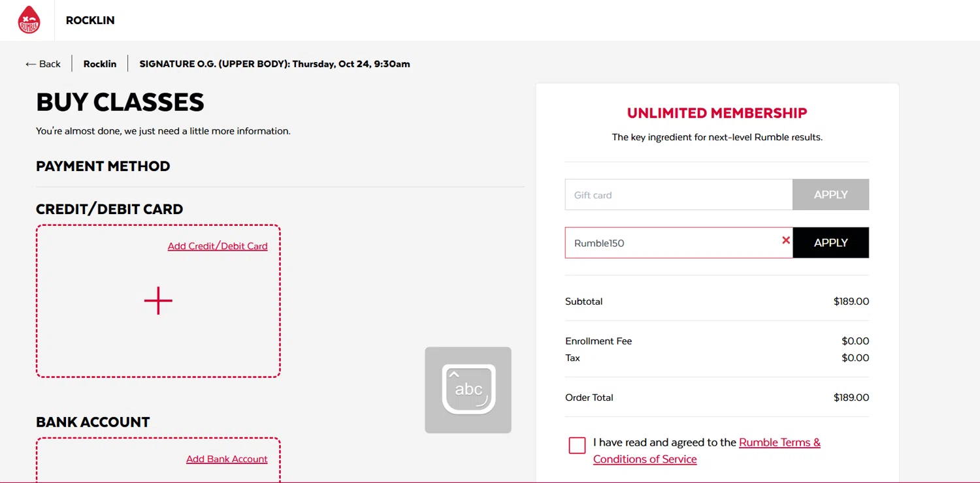Click the Enrollment Fee $0.00 value
The image size is (980, 483).
pos(855,341)
